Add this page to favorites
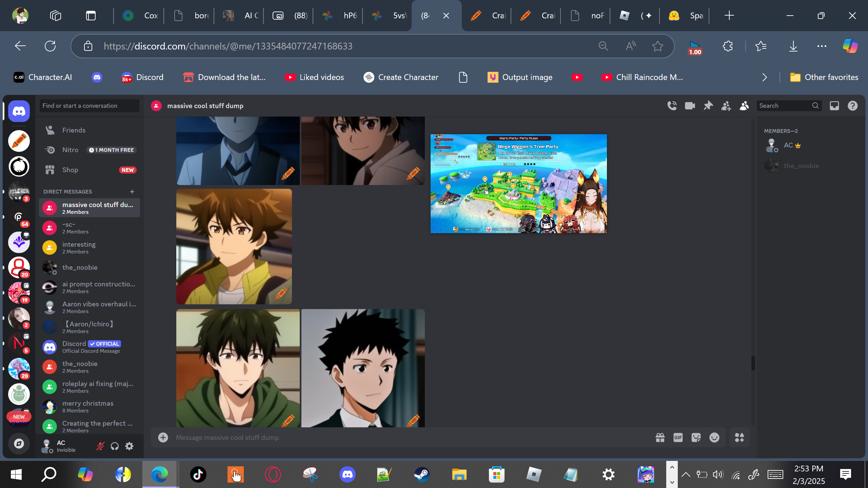 (658, 46)
